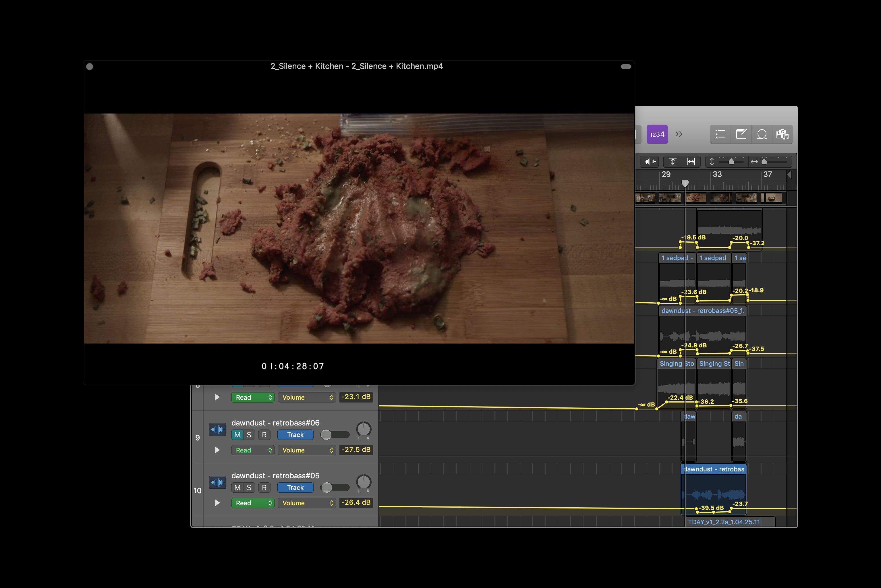Click the purple 1234 count-in button
The image size is (881, 588).
[x=657, y=134]
